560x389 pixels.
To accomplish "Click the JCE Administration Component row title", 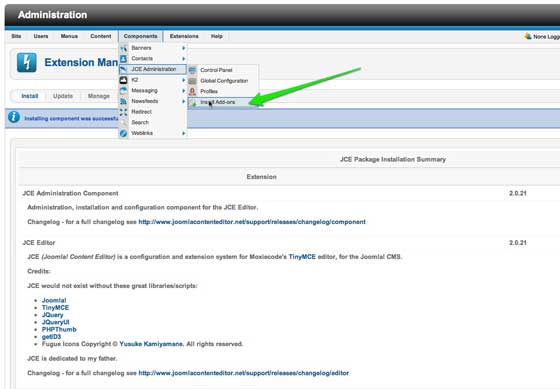I will (70, 193).
